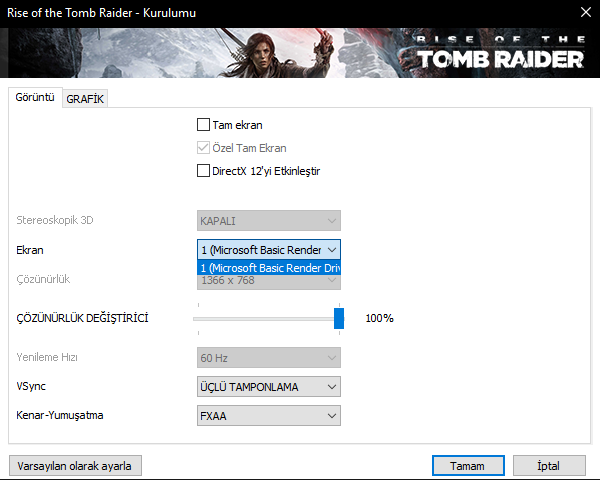
Task: Click the VSync label
Action: tap(31, 386)
